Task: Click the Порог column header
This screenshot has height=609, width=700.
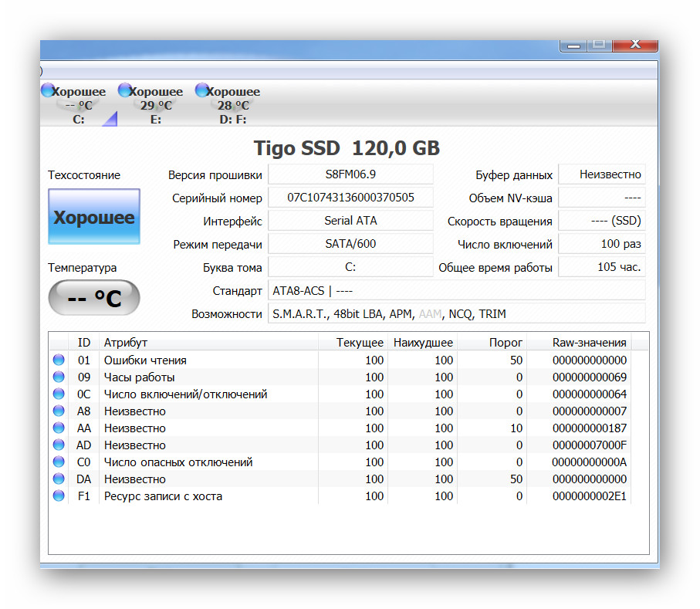Action: [492, 343]
